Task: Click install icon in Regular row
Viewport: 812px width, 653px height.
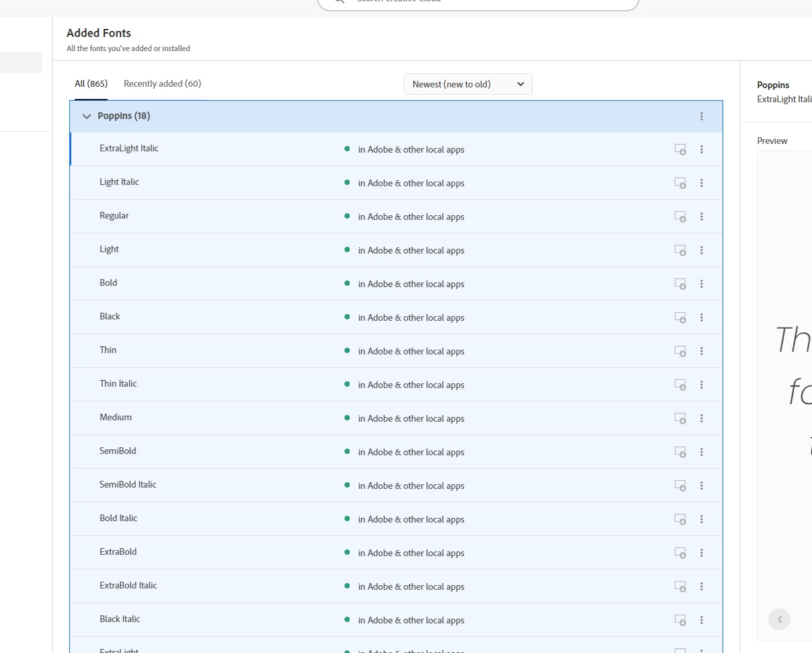Action: pos(680,217)
